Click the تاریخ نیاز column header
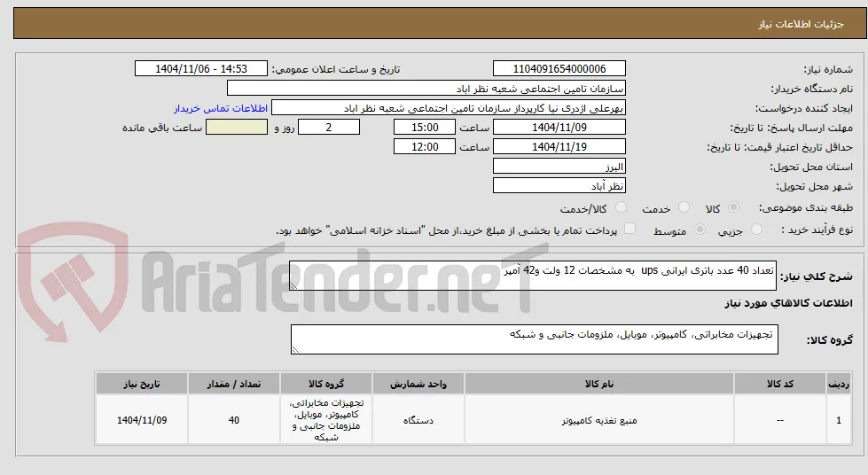 [142, 384]
